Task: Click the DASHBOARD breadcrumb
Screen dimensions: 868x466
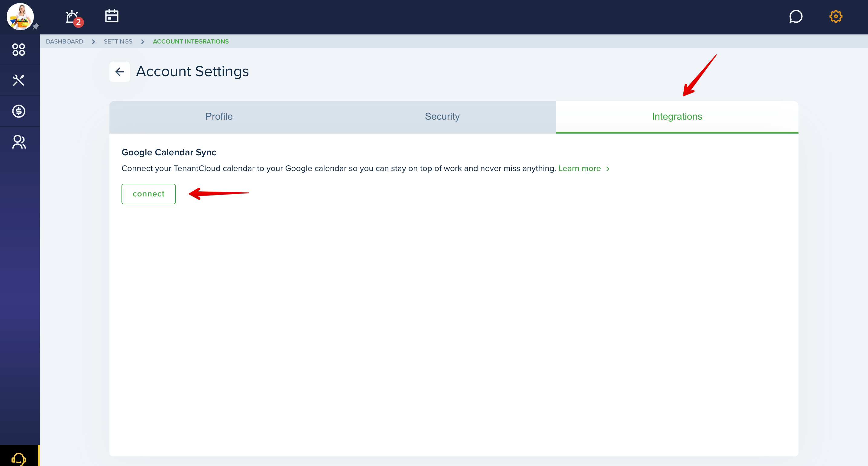Action: [x=64, y=41]
